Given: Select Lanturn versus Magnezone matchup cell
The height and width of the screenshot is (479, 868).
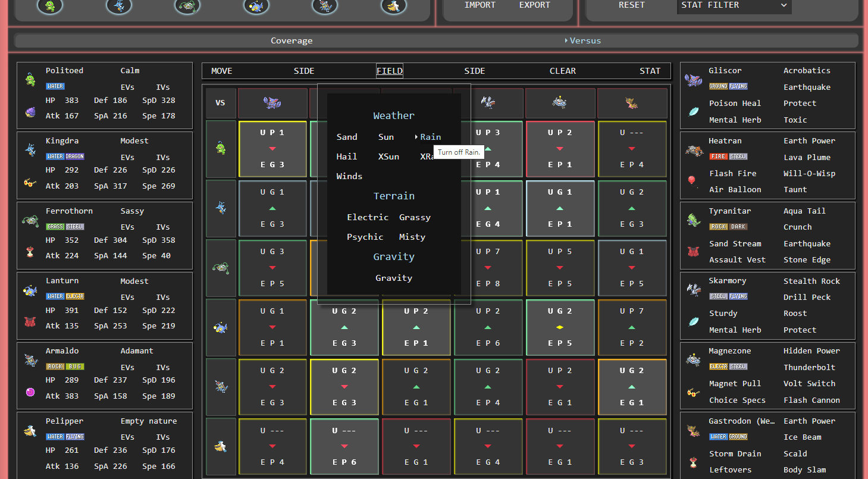Looking at the screenshot, I should (x=560, y=327).
